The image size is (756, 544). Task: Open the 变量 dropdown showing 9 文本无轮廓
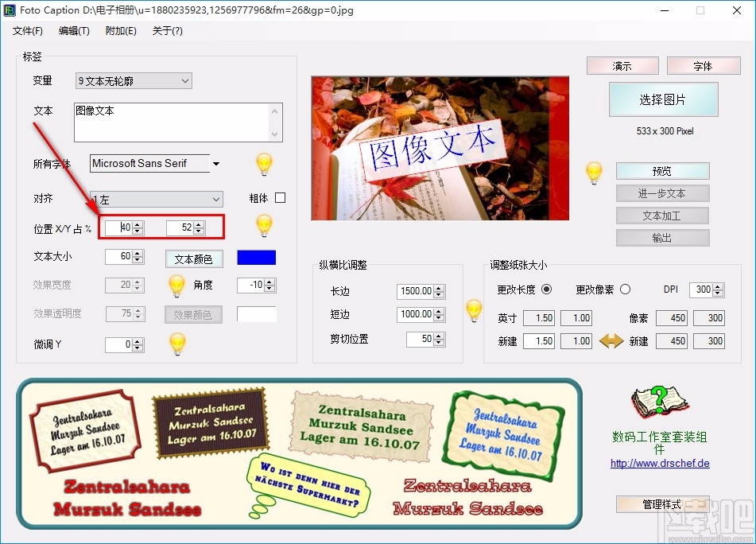[134, 81]
